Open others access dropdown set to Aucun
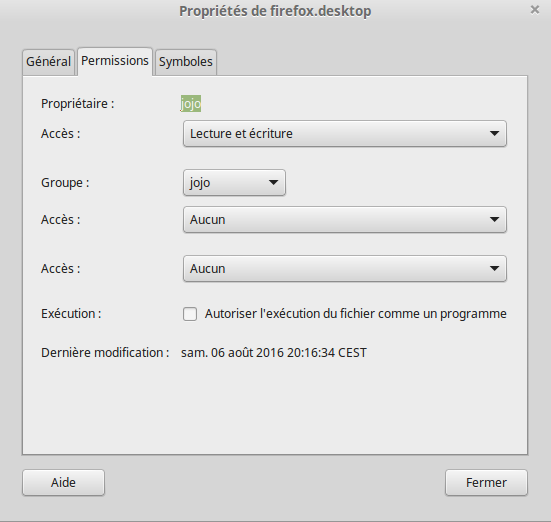Viewport: 551px width, 522px height. click(x=345, y=269)
